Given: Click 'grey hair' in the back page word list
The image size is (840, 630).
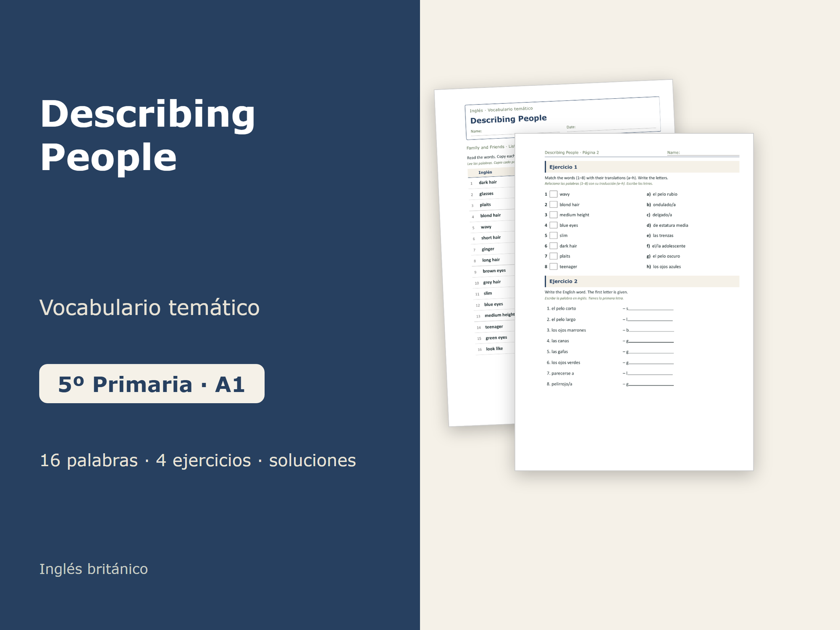Looking at the screenshot, I should point(492,282).
